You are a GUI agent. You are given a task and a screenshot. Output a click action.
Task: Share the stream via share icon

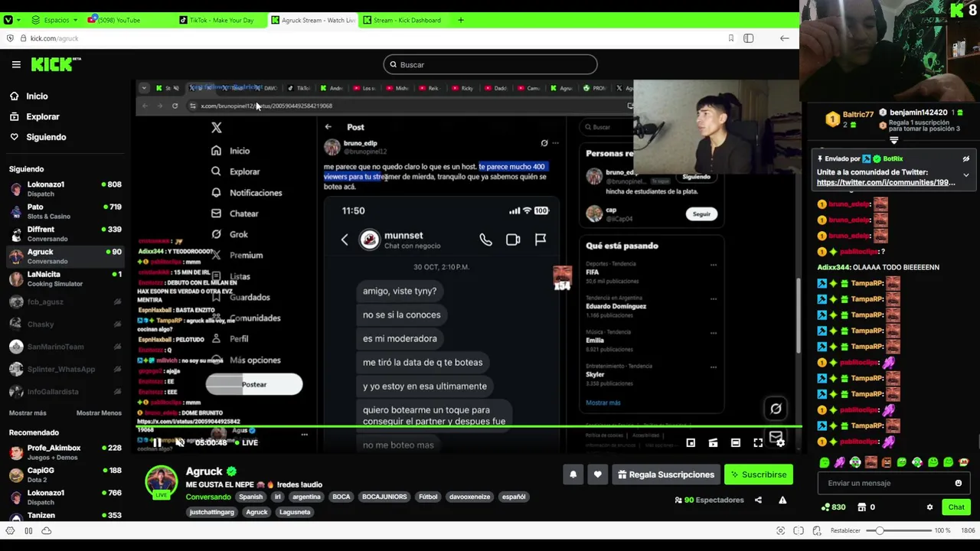[x=758, y=500]
